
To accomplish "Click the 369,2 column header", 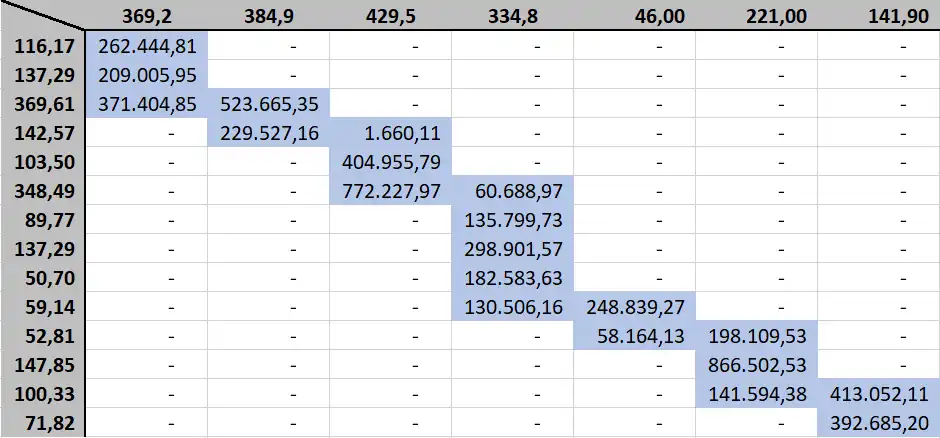I will [147, 16].
